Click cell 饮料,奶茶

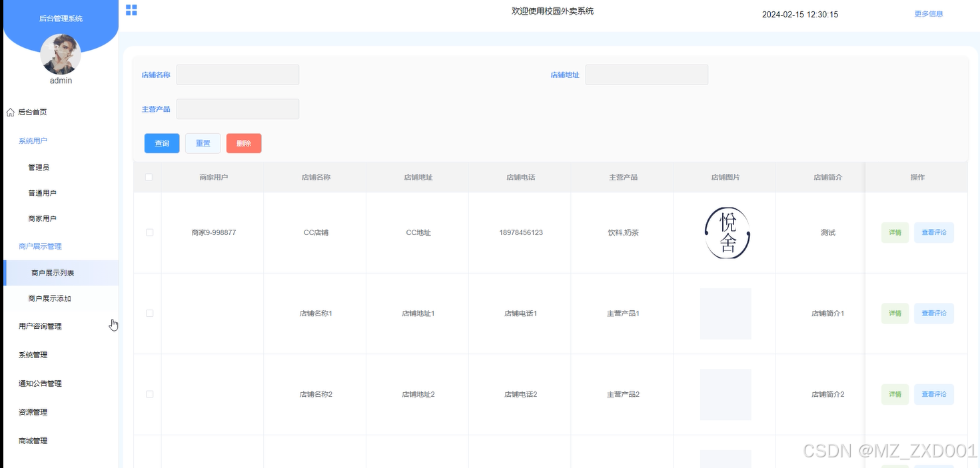pos(623,233)
